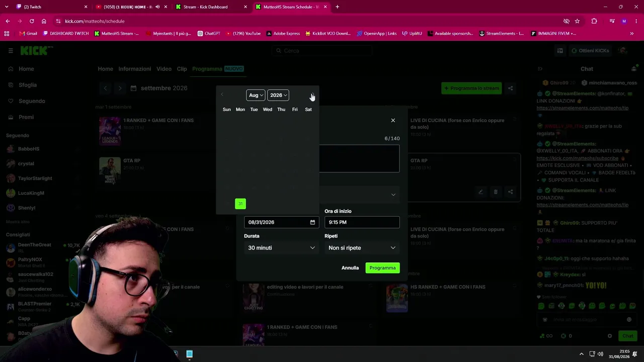Open the tab search chevron

tap(7, 7)
